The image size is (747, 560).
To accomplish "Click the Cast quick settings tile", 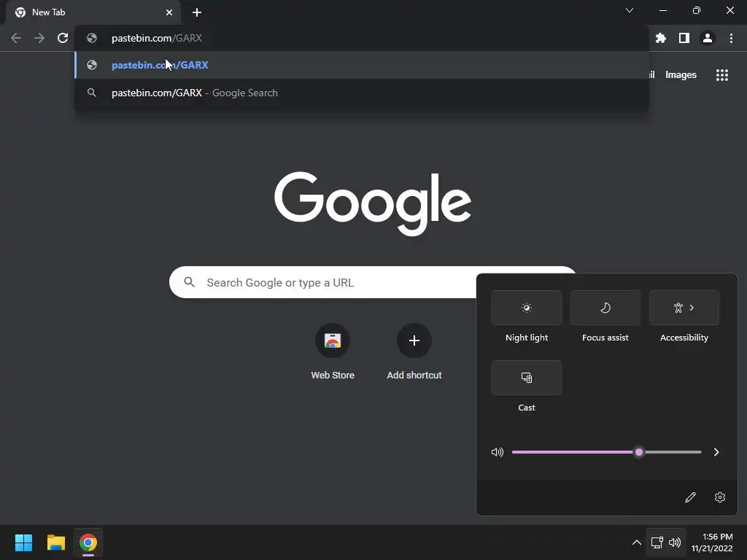I will click(x=527, y=378).
